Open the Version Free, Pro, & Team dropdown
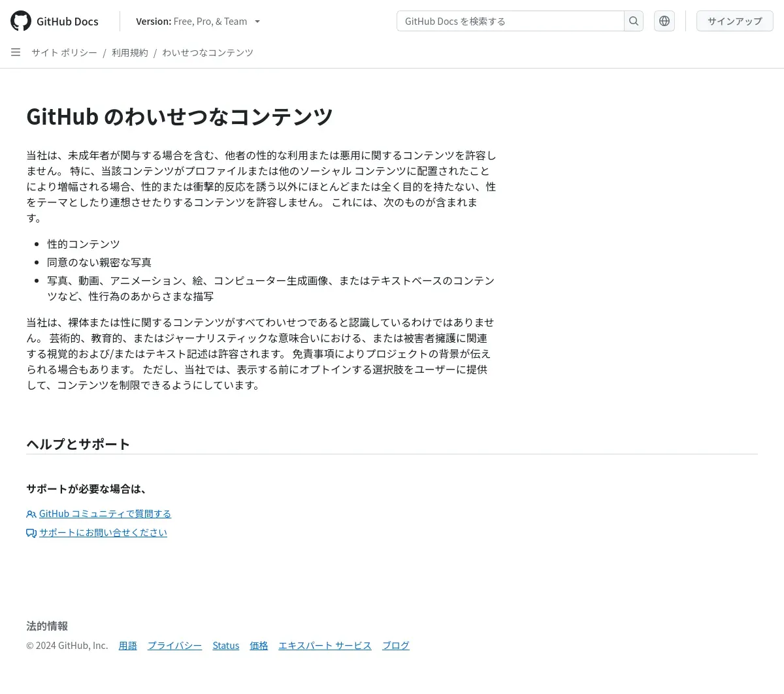The height and width of the screenshot is (694, 784). (x=198, y=21)
